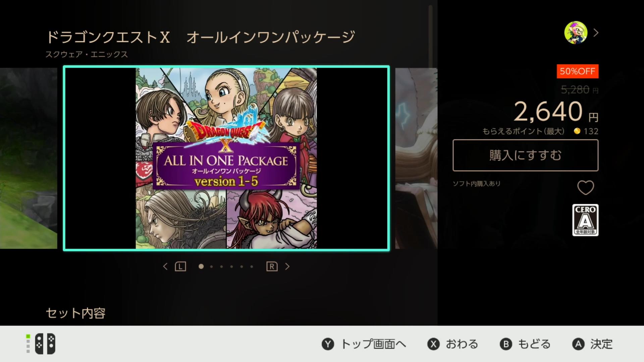Jump to last image pagination dot
Image resolution: width=644 pixels, height=362 pixels.
[252, 267]
